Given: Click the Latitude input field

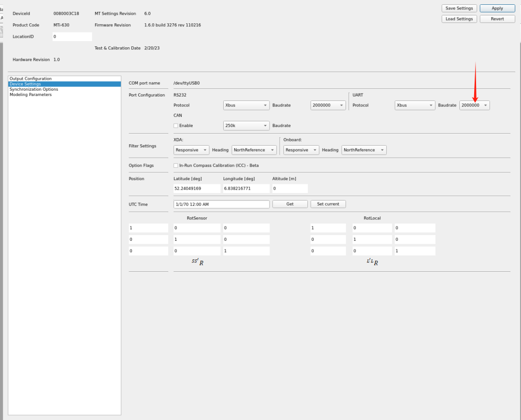Looking at the screenshot, I should pyautogui.click(x=197, y=188).
